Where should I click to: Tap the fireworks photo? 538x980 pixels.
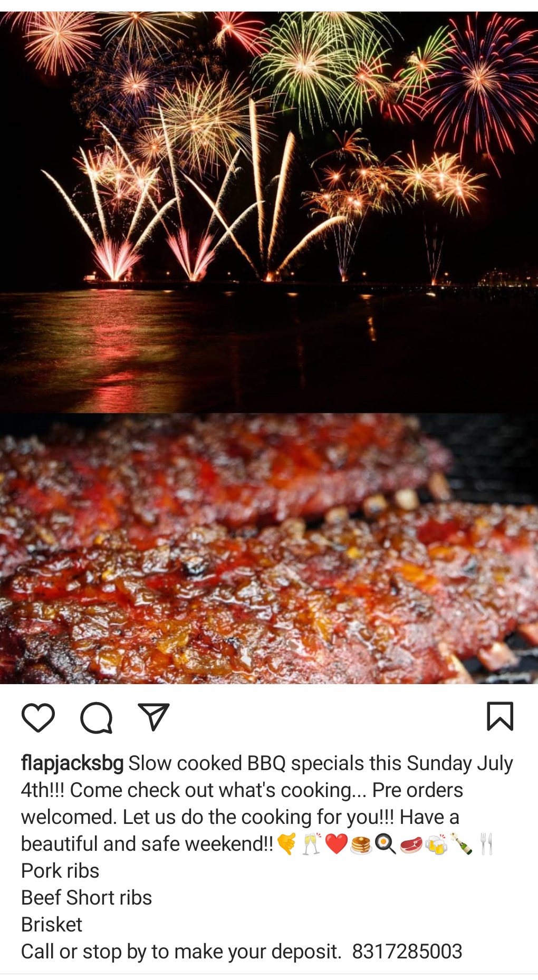pyautogui.click(x=269, y=212)
